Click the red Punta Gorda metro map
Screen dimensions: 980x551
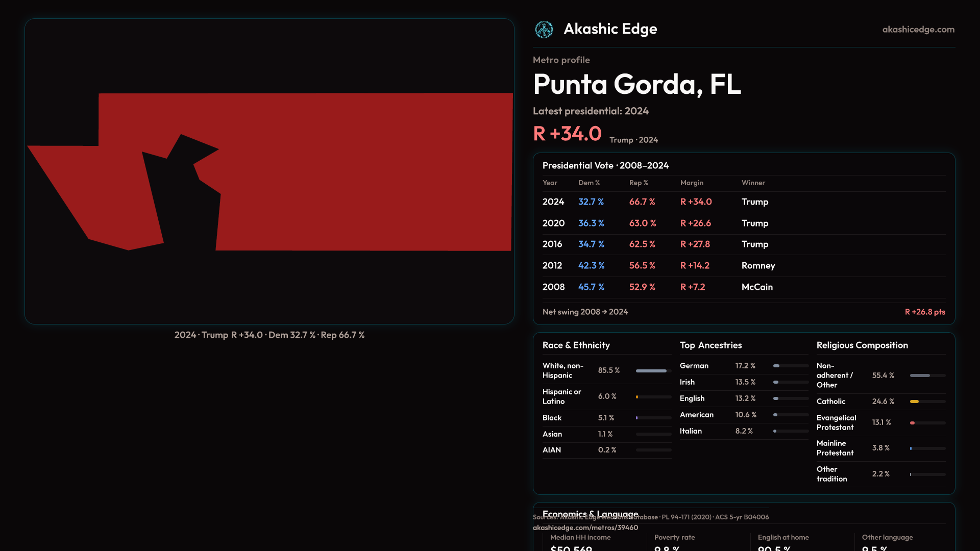[357, 173]
